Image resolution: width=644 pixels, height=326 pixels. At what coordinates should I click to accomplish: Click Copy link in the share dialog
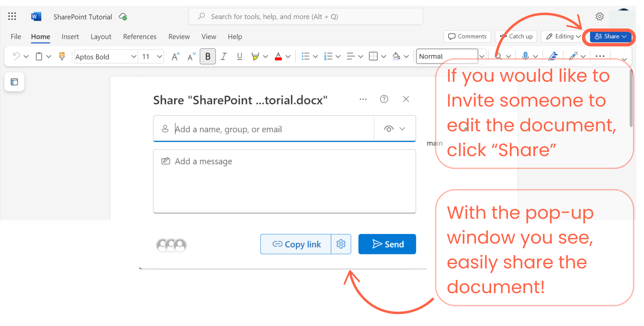(x=296, y=244)
